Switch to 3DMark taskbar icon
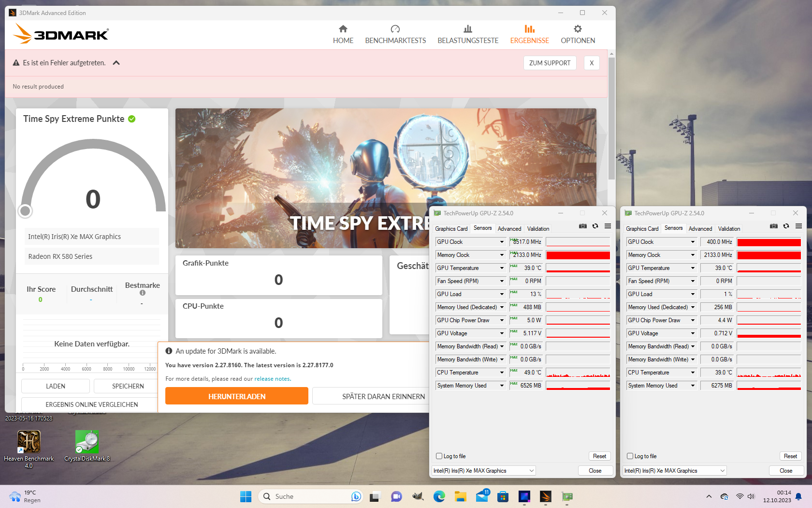Viewport: 812px width, 508px height. 545,496
